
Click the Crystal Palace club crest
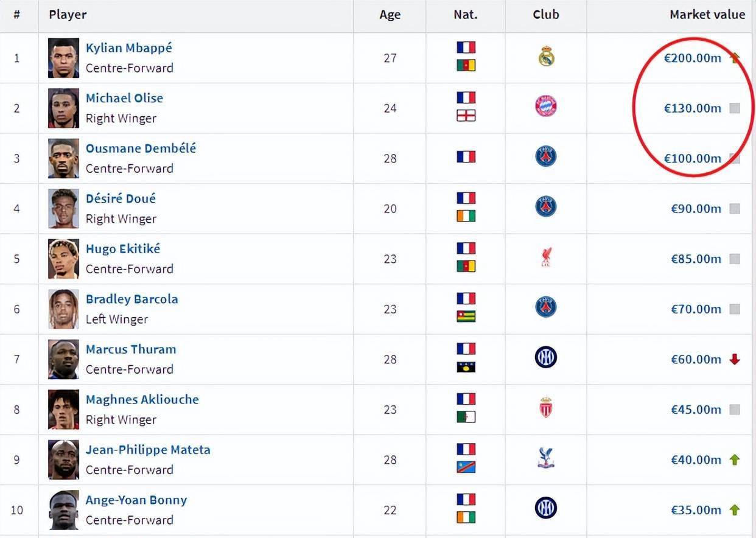(546, 458)
